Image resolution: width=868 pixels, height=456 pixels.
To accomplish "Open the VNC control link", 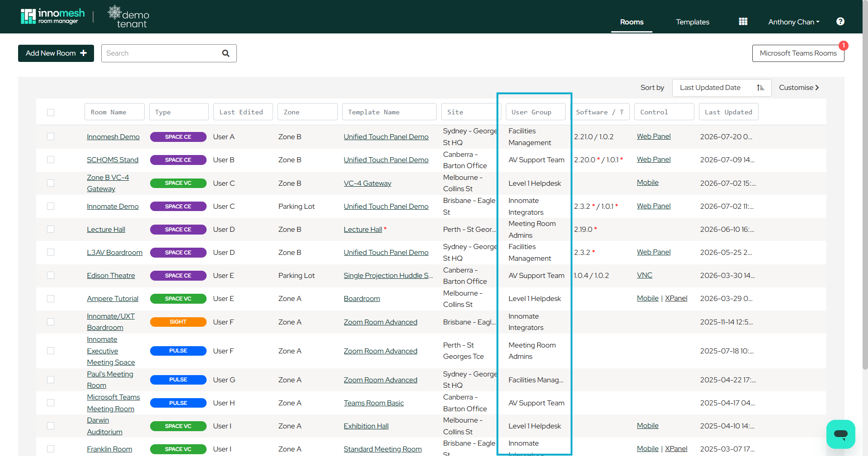I will coord(645,275).
